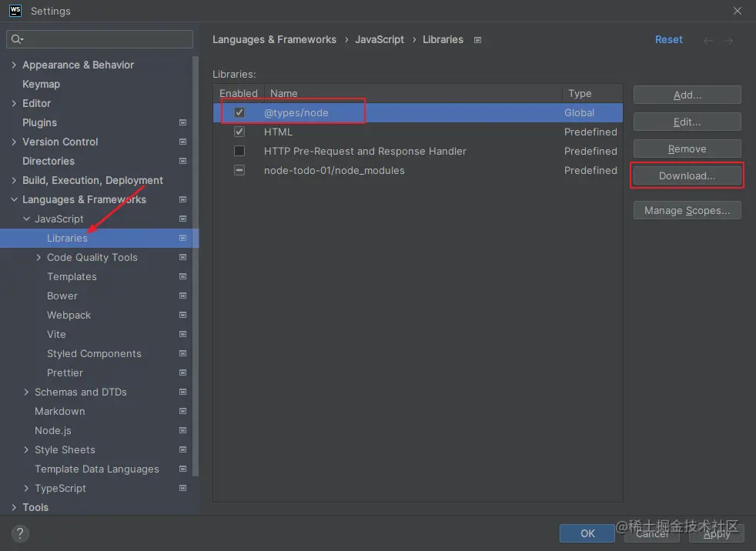The image size is (756, 551).
Task: Expand the Editor section
Action: click(14, 103)
